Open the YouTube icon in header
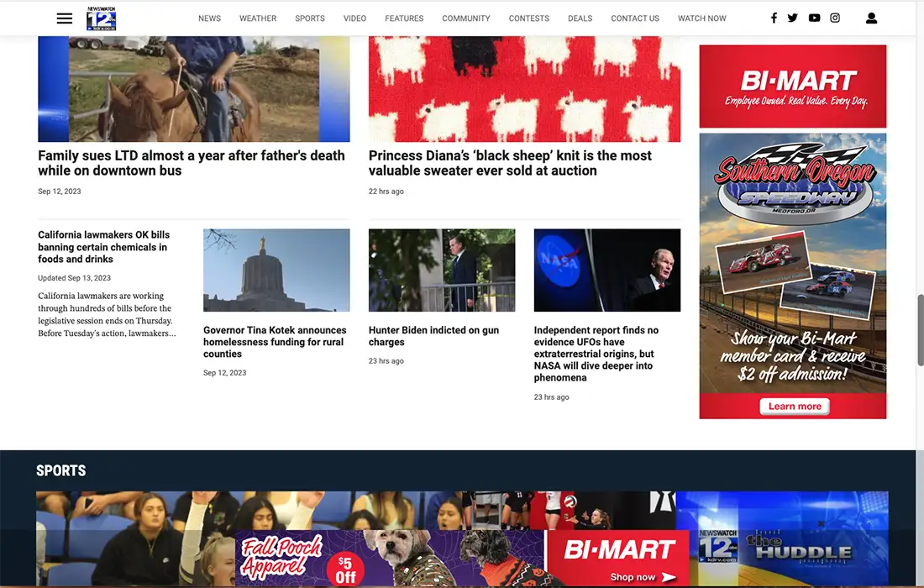Image resolution: width=924 pixels, height=588 pixels. (x=814, y=18)
